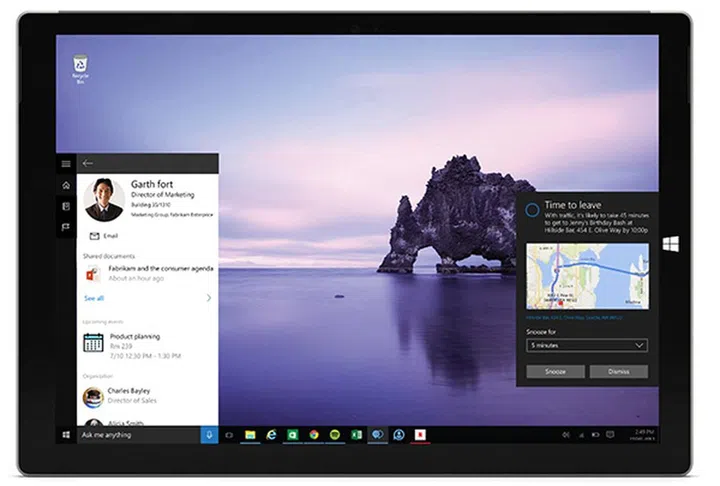Viewport: 720px width, 486px height.
Task: Launch Microsoft Edge from the taskbar
Action: [271, 435]
